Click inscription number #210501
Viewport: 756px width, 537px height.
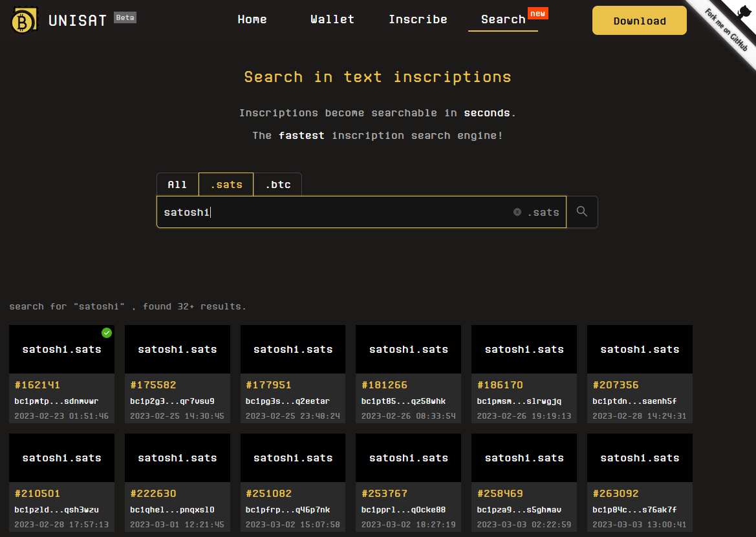[x=37, y=494]
